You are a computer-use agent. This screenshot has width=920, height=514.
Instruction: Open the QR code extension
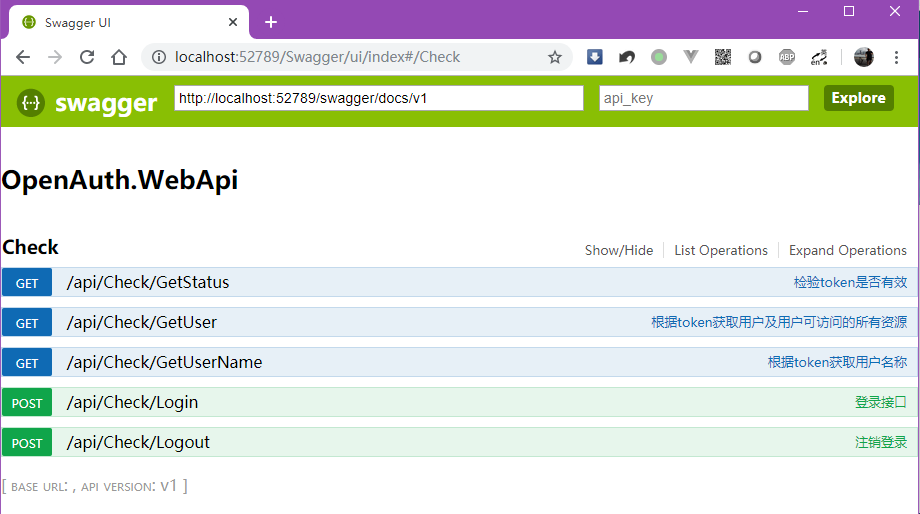coord(723,57)
